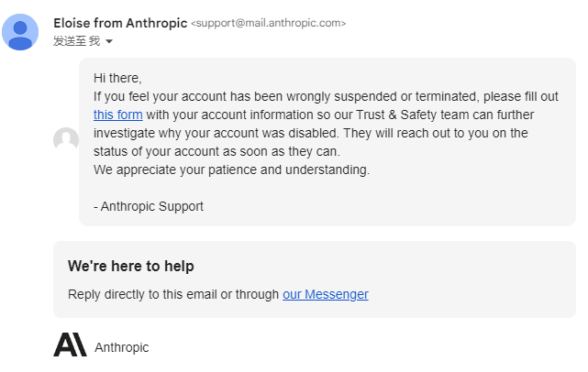The width and height of the screenshot is (588, 372).
Task: Click the "Hi there," greeting
Action: (117, 78)
